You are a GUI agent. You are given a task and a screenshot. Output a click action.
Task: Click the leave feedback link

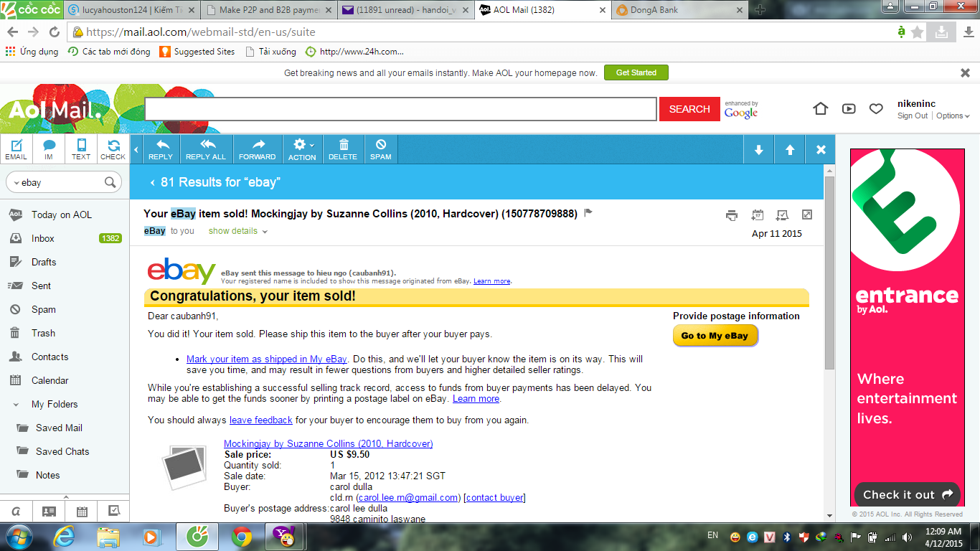coord(260,420)
